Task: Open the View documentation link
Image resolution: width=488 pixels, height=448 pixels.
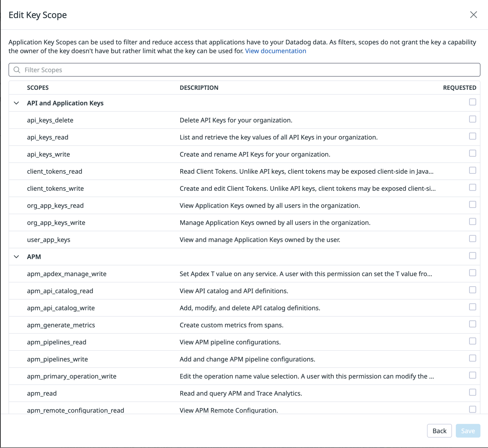Action: 275,51
